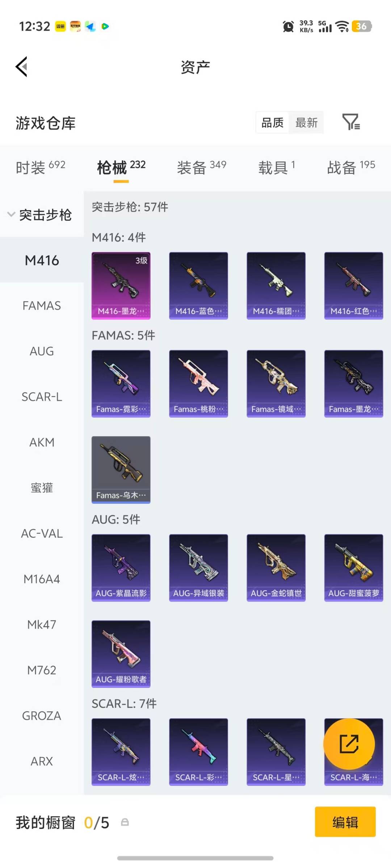Tap the alarm clock status icon

[288, 26]
